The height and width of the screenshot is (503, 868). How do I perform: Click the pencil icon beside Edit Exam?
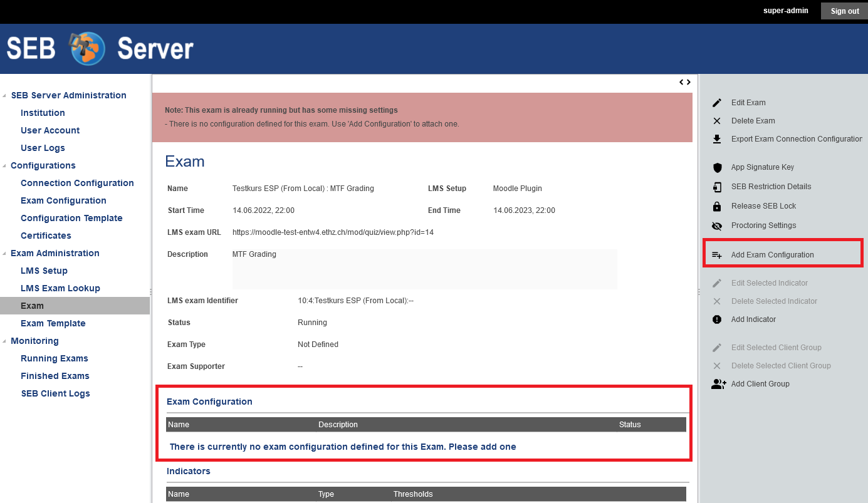coord(717,103)
